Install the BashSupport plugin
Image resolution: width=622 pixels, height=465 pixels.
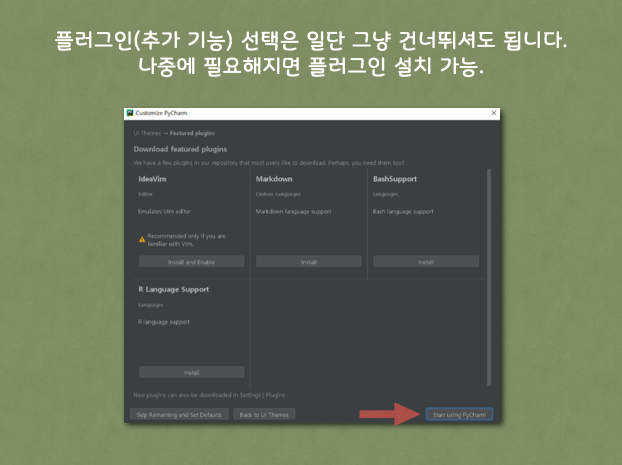click(426, 262)
